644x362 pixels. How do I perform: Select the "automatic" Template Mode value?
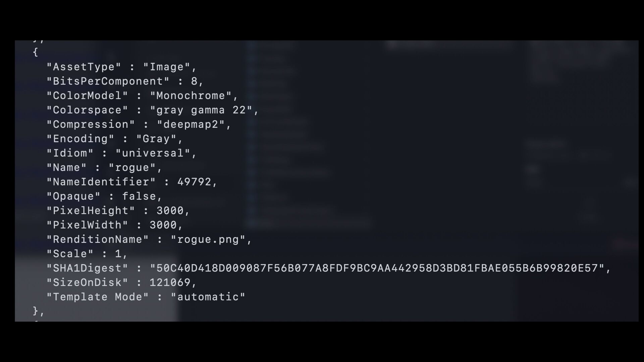click(208, 297)
